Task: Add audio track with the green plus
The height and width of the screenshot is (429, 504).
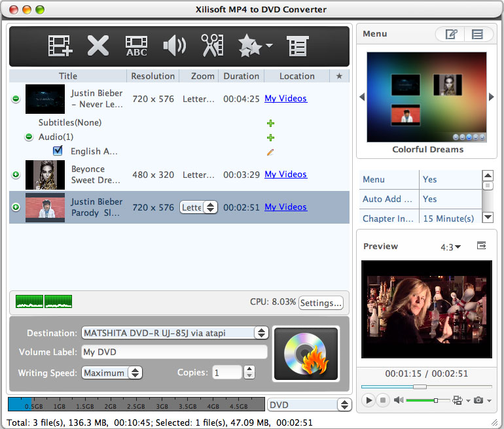Action: 270,137
